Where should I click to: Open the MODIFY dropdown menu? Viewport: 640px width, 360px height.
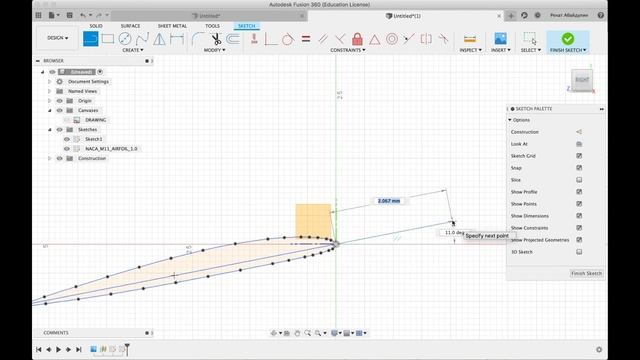coord(214,50)
